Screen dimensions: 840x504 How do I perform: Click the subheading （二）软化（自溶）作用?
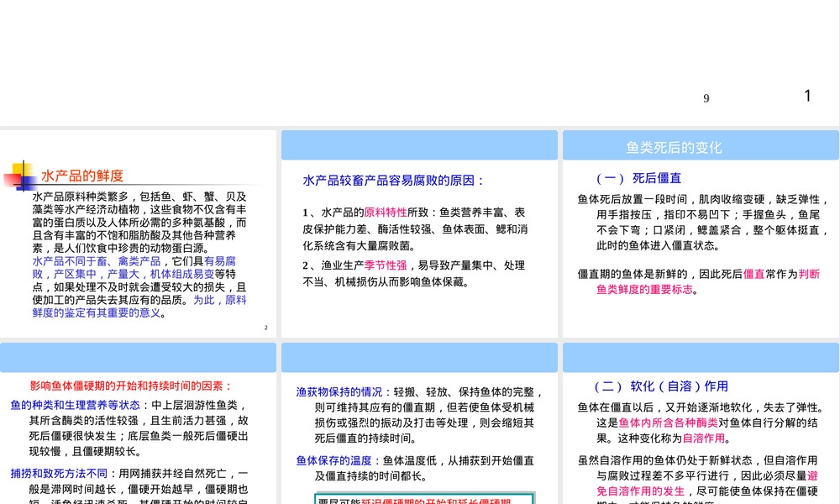coord(661,386)
